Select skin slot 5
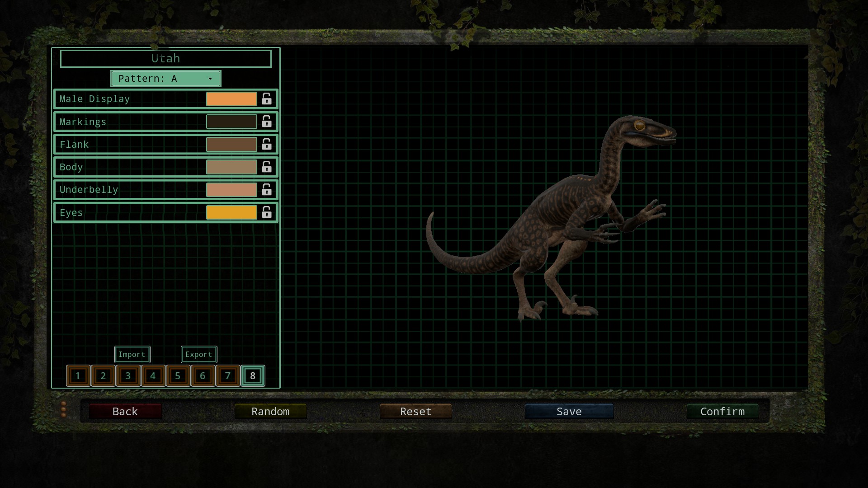 coord(178,376)
